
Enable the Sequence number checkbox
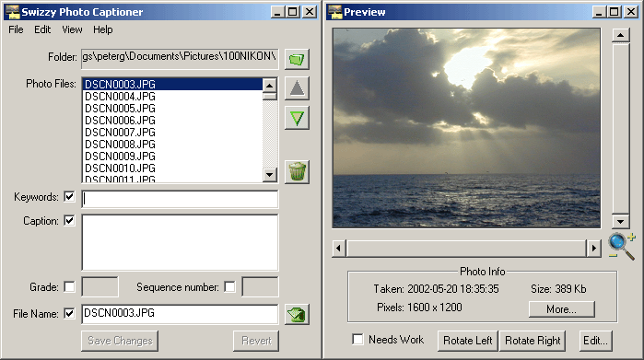(229, 286)
